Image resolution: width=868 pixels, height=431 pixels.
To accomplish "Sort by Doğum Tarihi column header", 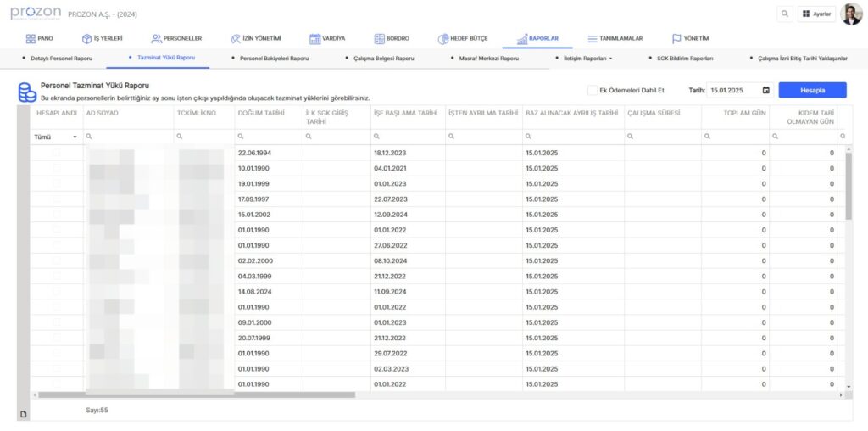I will coord(259,113).
